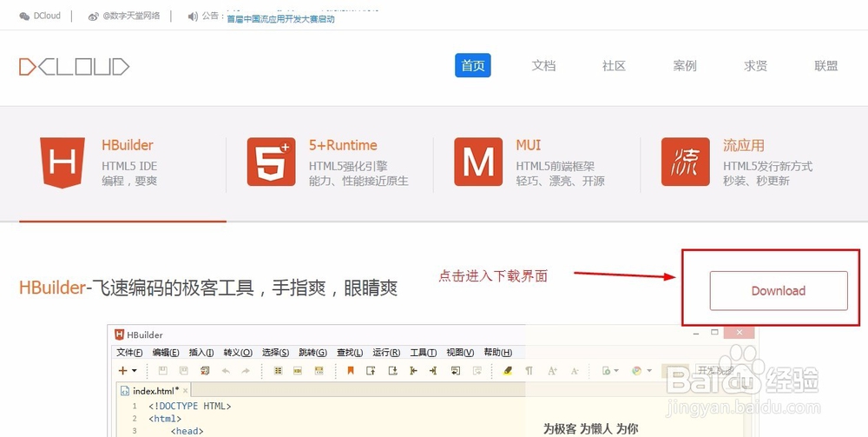Open the dropdown arrow next to plus icon
Viewport: 868px width, 437px height.
point(135,370)
